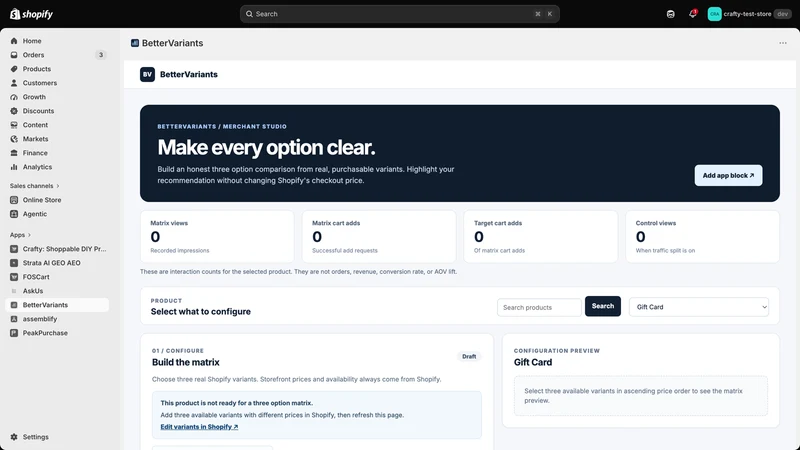Click the Customers person icon
Viewport: 800px width, 450px height.
(14, 83)
